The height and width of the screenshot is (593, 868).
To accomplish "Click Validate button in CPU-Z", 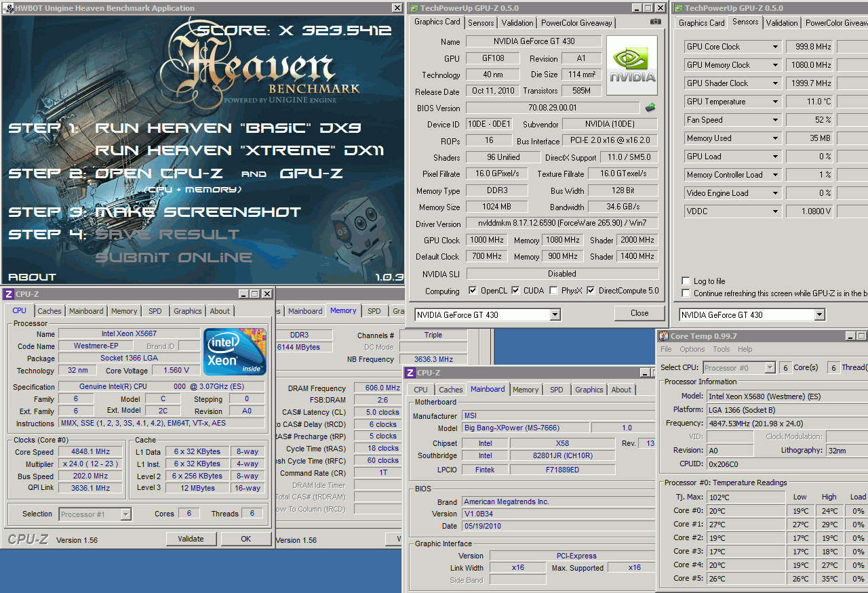I will [191, 539].
